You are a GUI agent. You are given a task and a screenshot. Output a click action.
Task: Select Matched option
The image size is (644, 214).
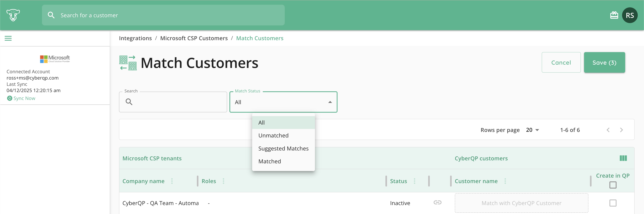click(283, 161)
